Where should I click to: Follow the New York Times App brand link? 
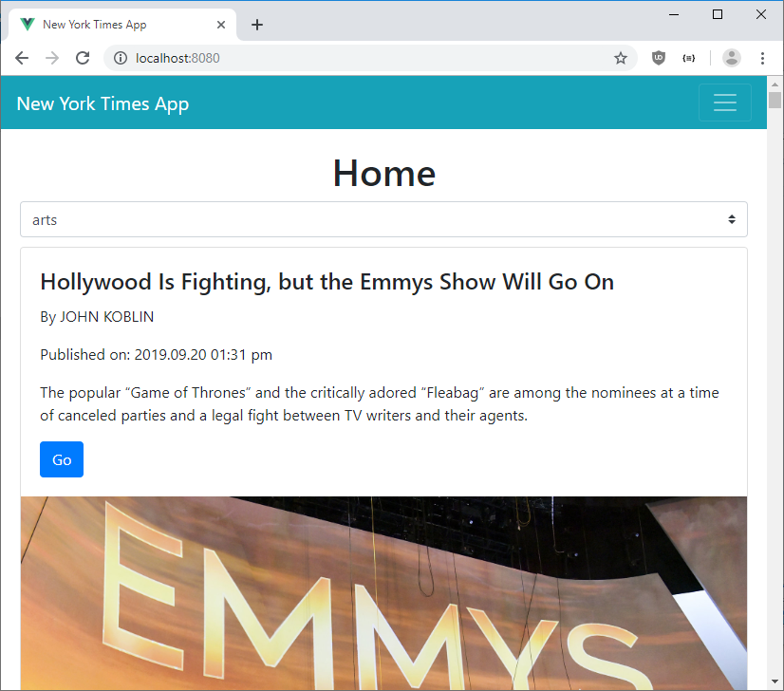(x=103, y=103)
